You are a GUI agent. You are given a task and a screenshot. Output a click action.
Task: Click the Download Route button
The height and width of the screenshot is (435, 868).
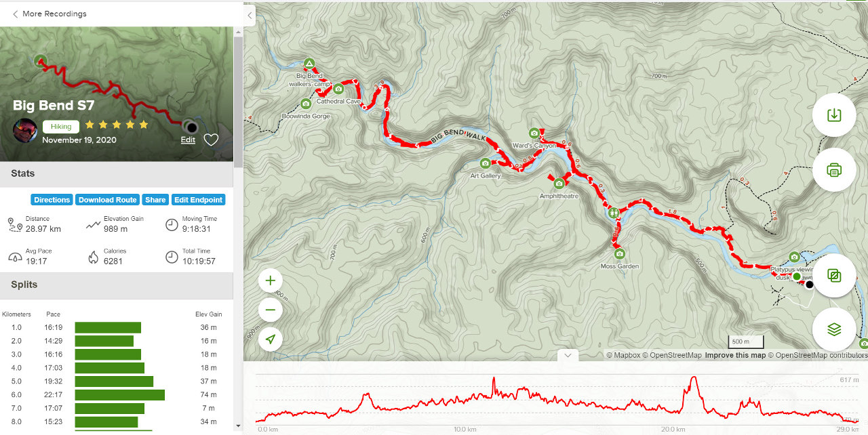(x=107, y=200)
